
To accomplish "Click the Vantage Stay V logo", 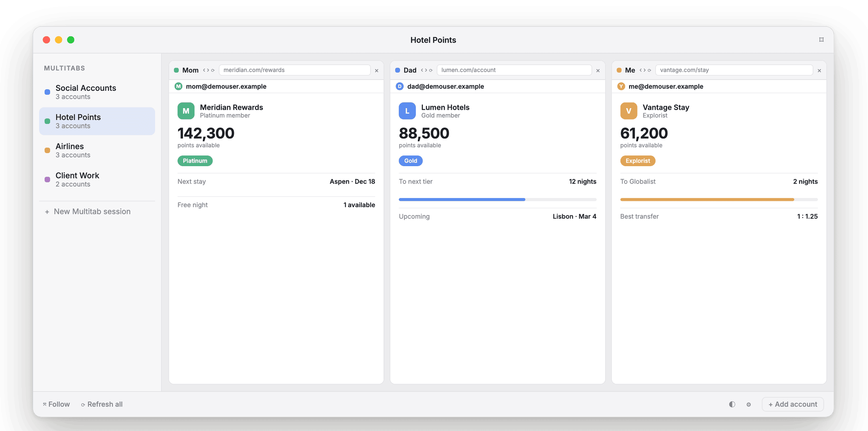I will pos(629,111).
